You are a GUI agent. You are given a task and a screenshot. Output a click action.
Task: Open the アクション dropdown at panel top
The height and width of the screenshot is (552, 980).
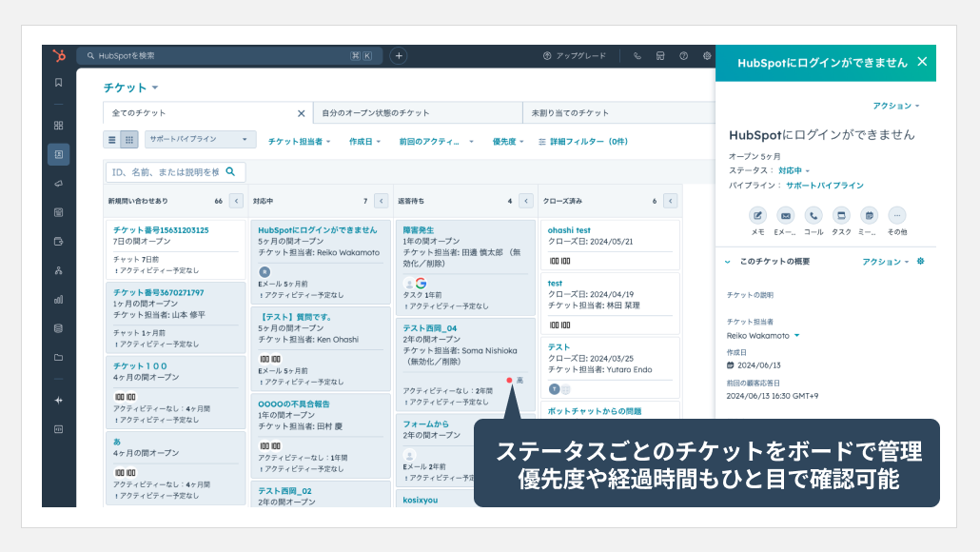point(895,106)
